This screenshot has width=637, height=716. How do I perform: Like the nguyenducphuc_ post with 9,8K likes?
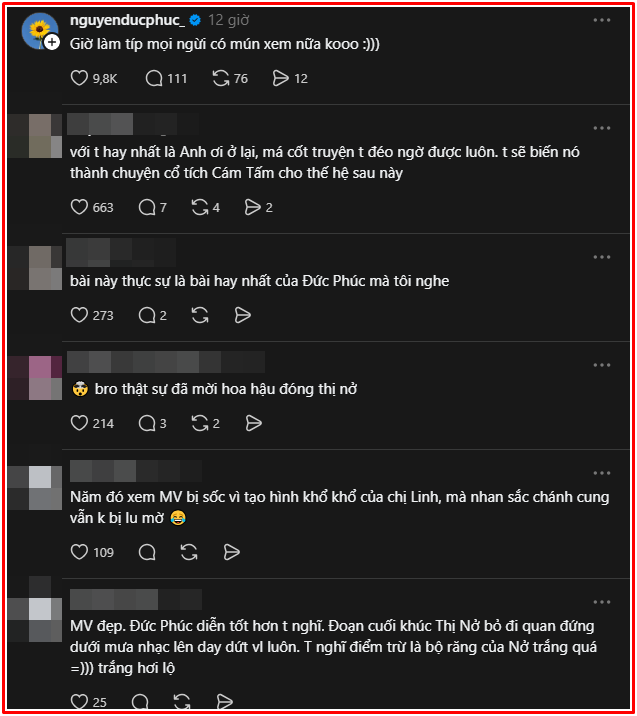80,78
